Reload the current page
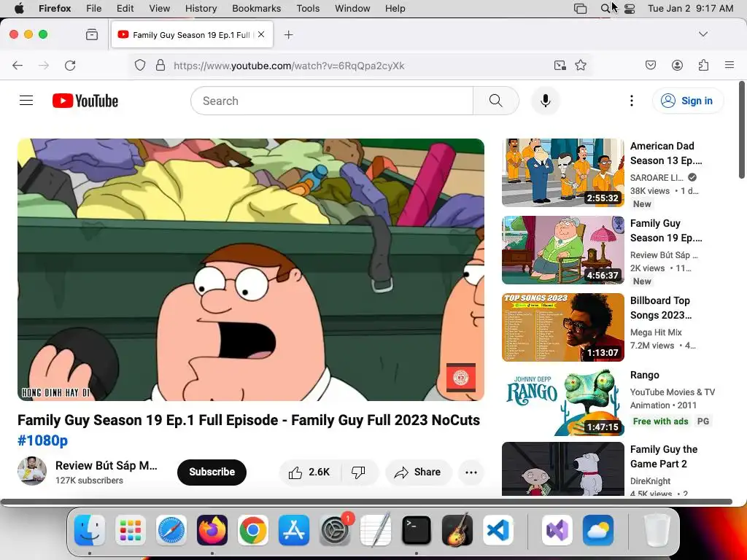 tap(70, 65)
